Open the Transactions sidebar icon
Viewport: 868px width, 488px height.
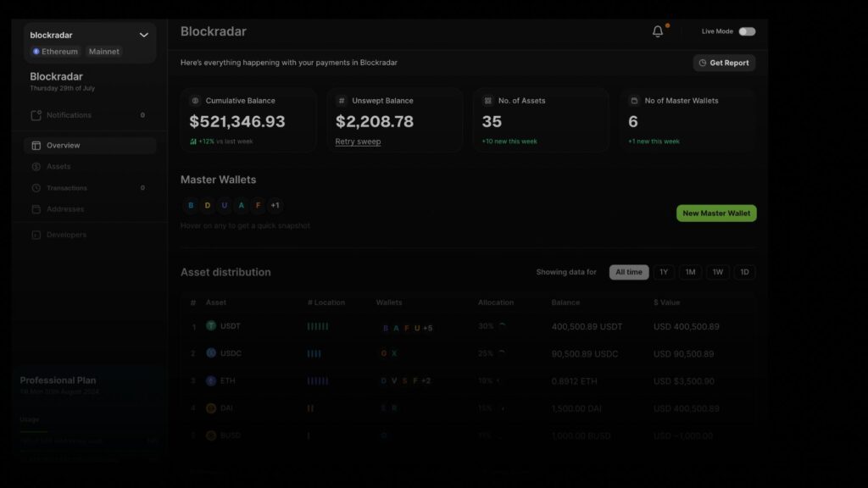tap(36, 188)
